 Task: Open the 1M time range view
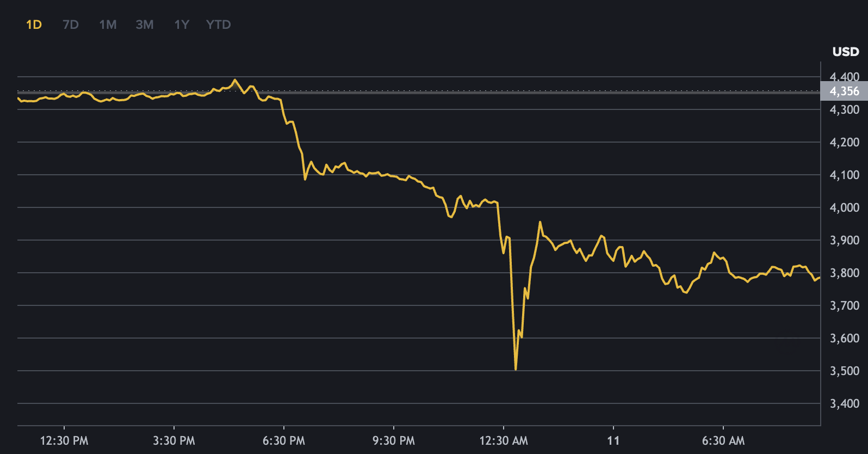tap(108, 24)
